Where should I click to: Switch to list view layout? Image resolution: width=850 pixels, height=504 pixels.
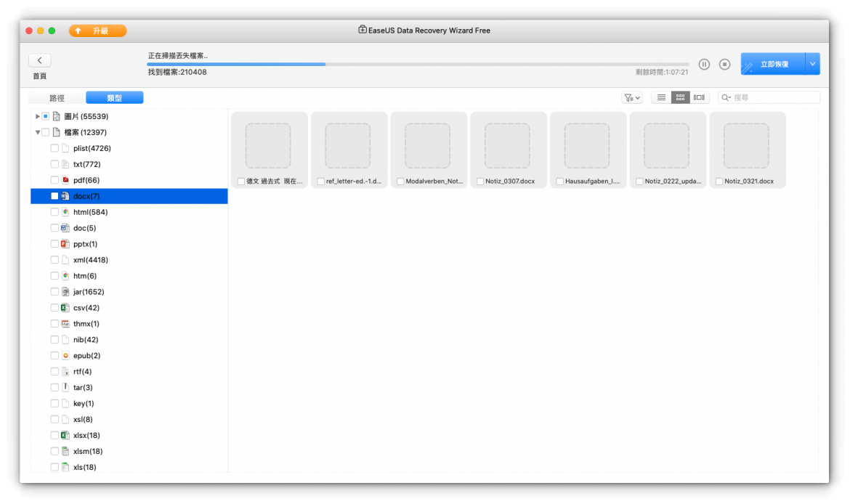[661, 97]
